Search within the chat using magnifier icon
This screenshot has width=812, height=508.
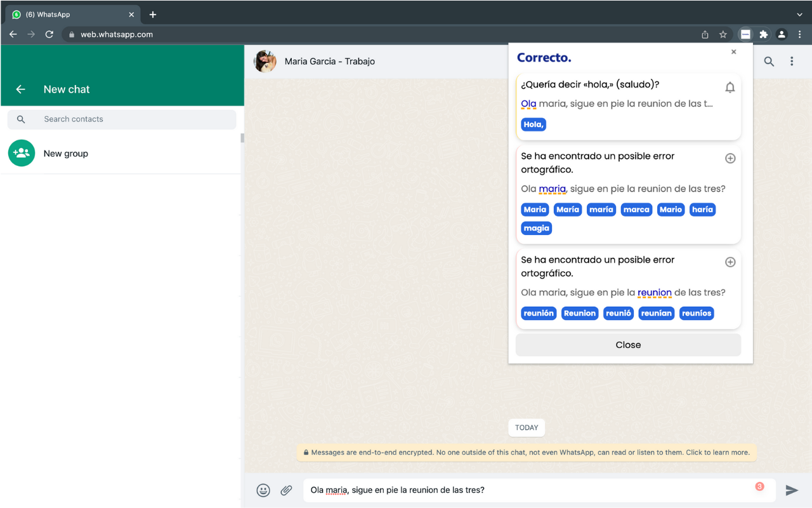(x=769, y=62)
